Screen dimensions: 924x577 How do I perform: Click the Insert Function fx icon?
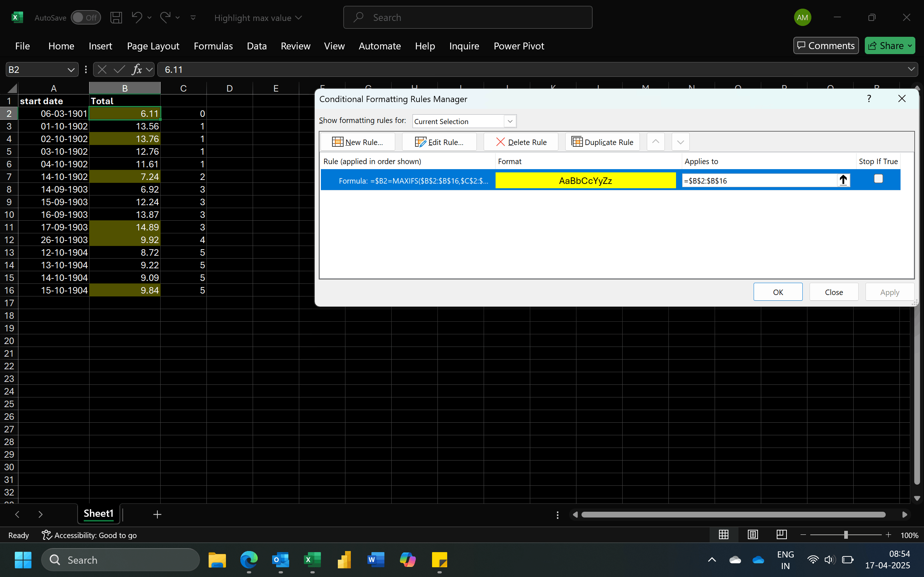coord(136,70)
